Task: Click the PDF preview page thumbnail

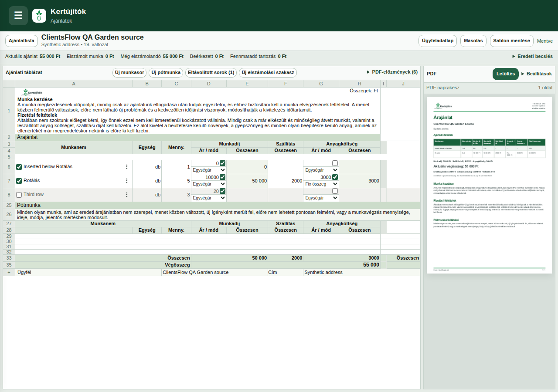Action: tap(489, 185)
